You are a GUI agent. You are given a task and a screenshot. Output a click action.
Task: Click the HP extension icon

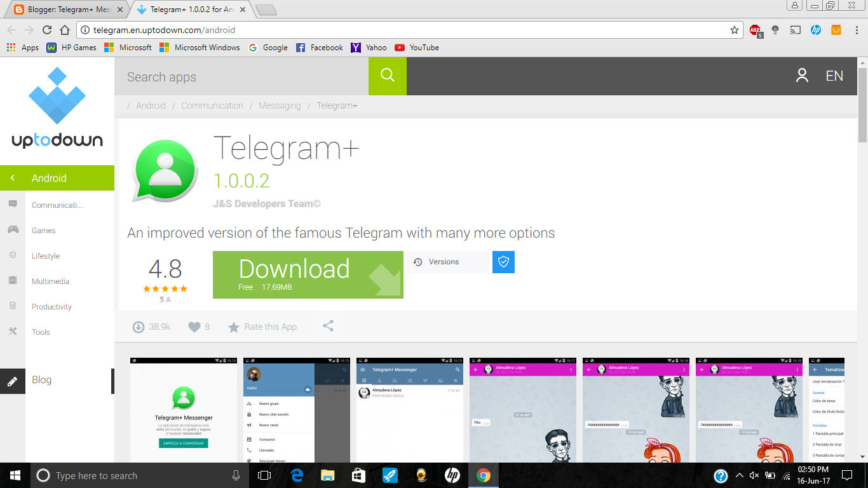point(816,30)
